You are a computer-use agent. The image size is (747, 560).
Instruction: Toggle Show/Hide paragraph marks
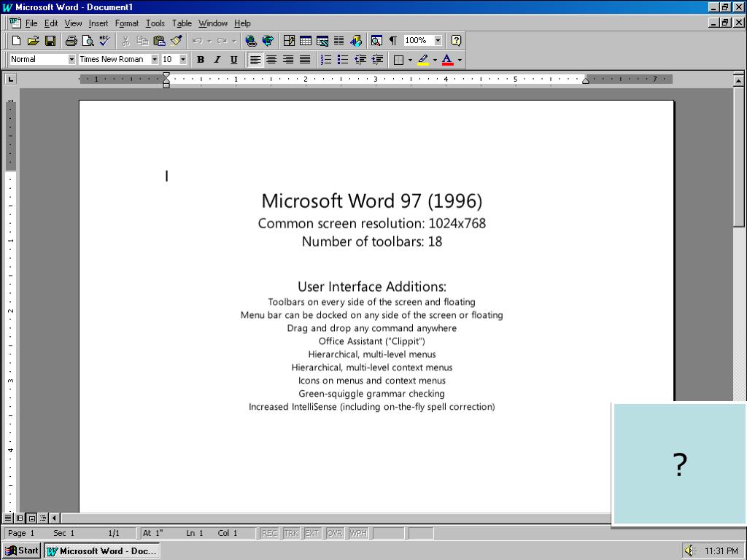(393, 41)
